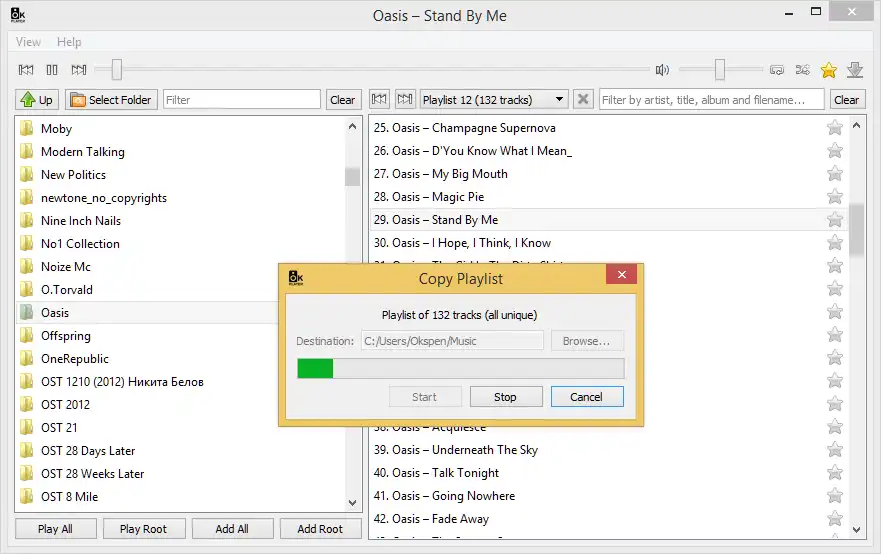Screen dimensions: 881x554
Task: Skip to the previous track in player
Action: 26,70
